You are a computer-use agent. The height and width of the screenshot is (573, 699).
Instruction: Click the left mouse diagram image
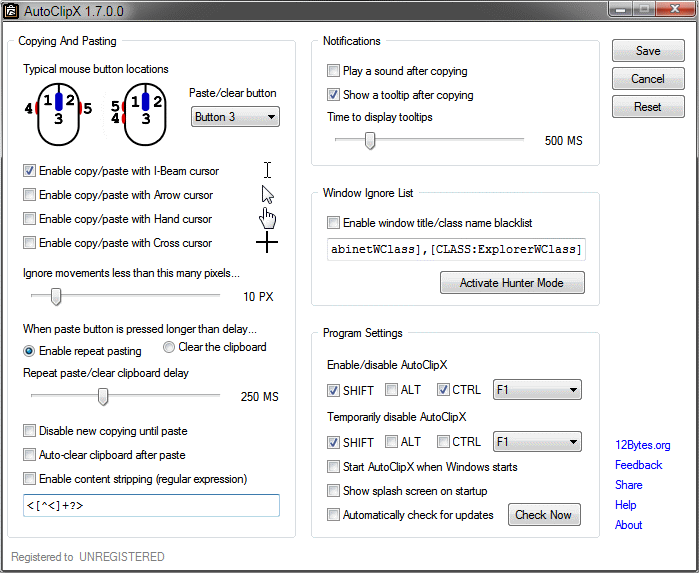pyautogui.click(x=58, y=114)
